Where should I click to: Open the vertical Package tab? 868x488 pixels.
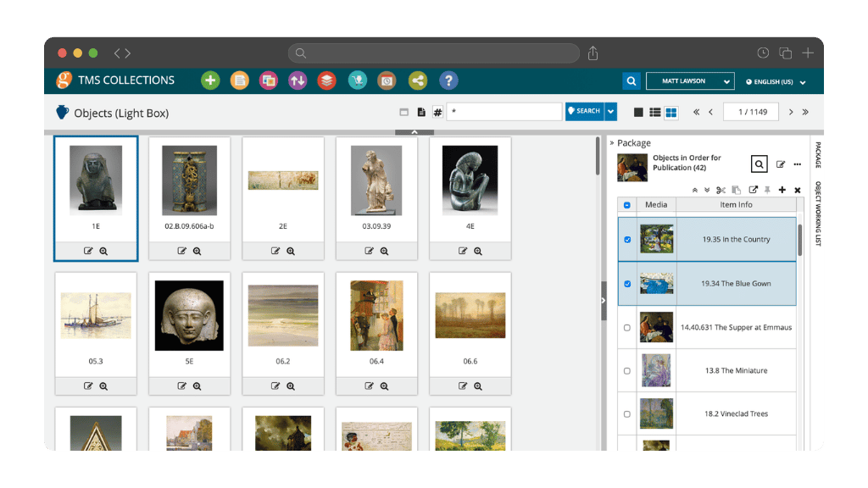[x=818, y=155]
